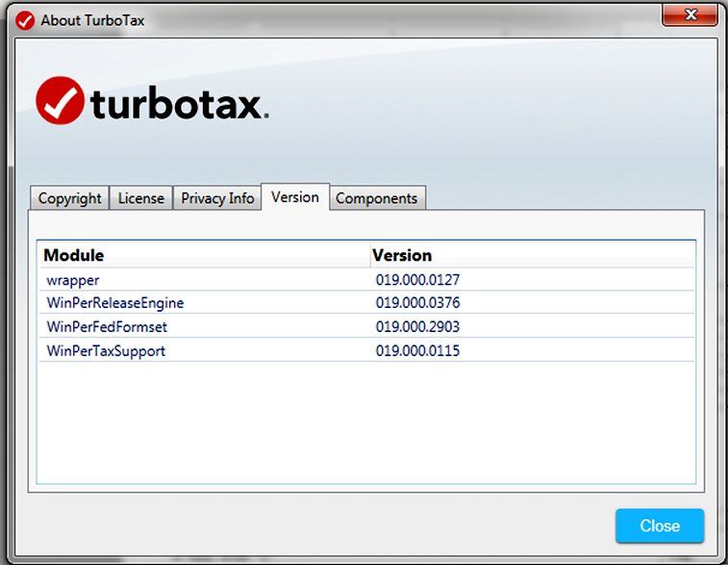Screen dimensions: 728x565
Task: Click the About TurboTax title text
Action: tap(92, 20)
